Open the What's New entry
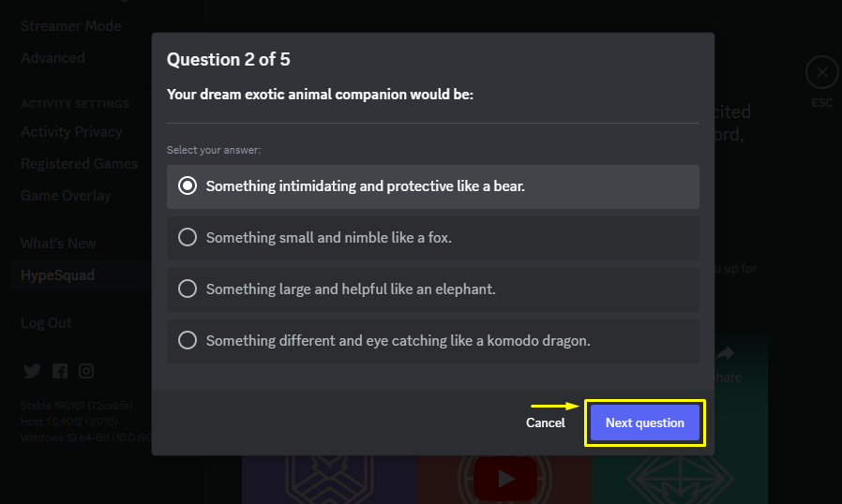Viewport: 842px width, 504px height. [58, 244]
